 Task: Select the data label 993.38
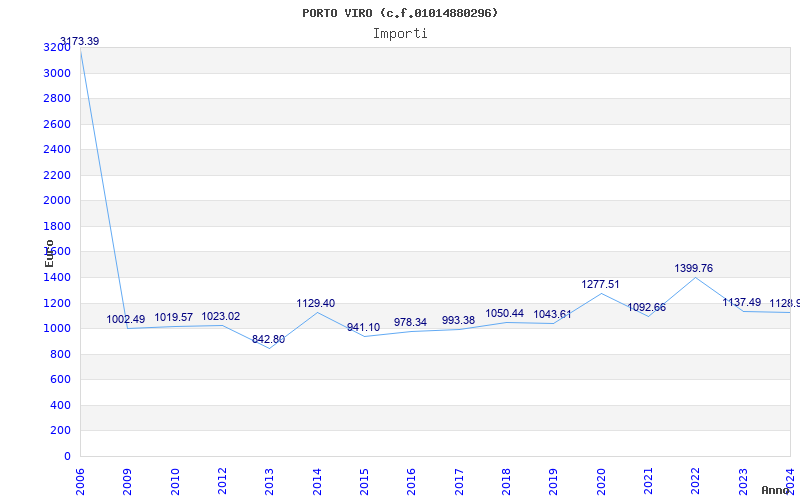pos(458,320)
